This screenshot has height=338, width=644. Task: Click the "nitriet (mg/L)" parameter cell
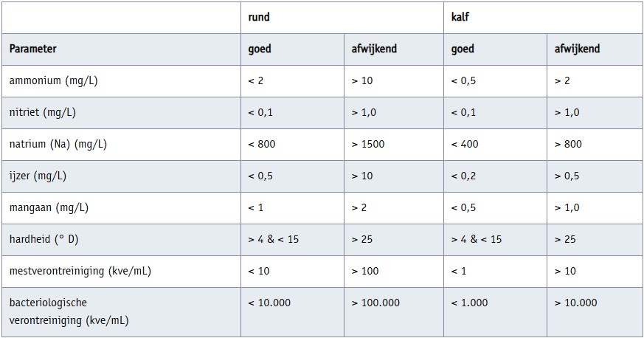43,112
